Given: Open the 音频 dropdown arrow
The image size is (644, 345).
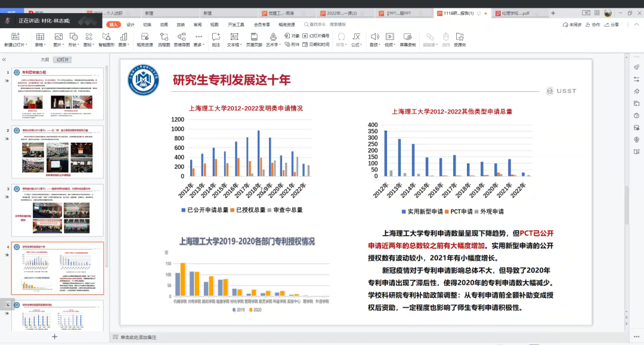Looking at the screenshot, I should [379, 45].
